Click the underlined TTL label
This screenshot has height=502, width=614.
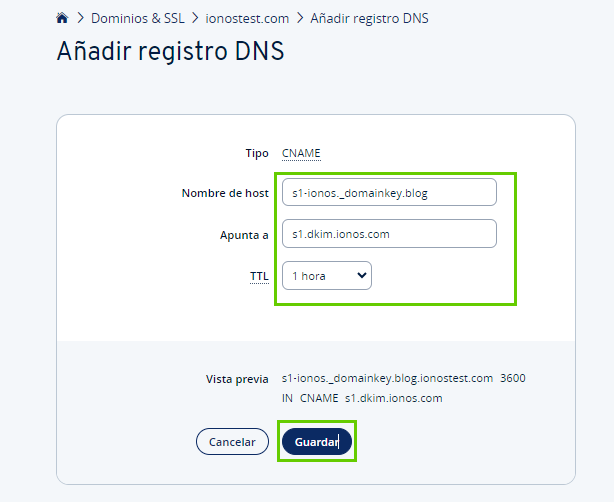tap(259, 276)
